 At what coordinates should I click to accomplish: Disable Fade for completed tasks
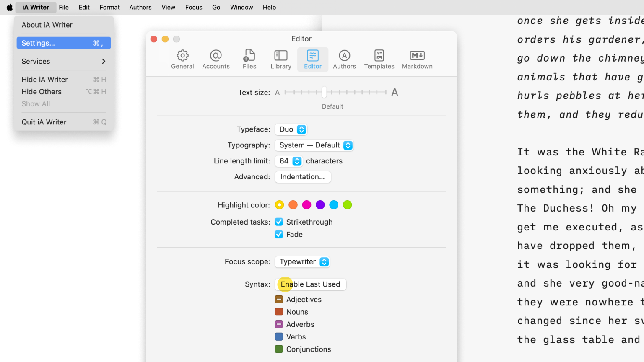(279, 235)
